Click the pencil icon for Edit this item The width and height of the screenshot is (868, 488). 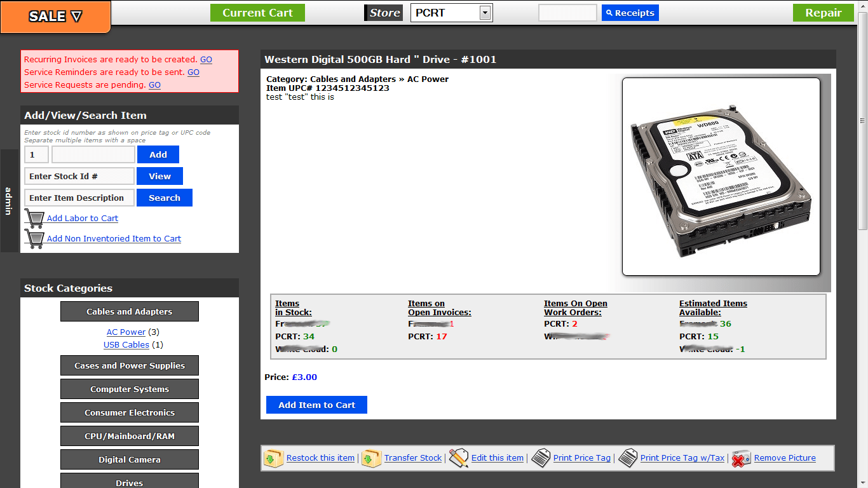click(x=459, y=458)
